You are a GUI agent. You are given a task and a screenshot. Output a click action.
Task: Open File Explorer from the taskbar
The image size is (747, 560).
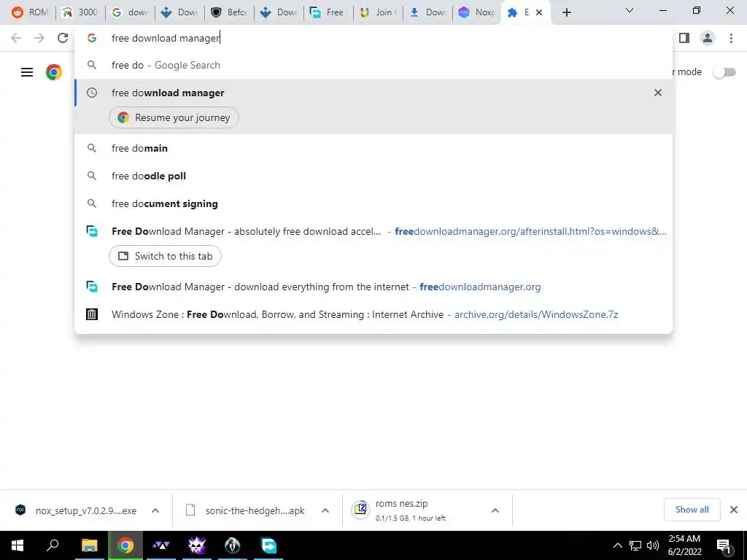point(89,545)
